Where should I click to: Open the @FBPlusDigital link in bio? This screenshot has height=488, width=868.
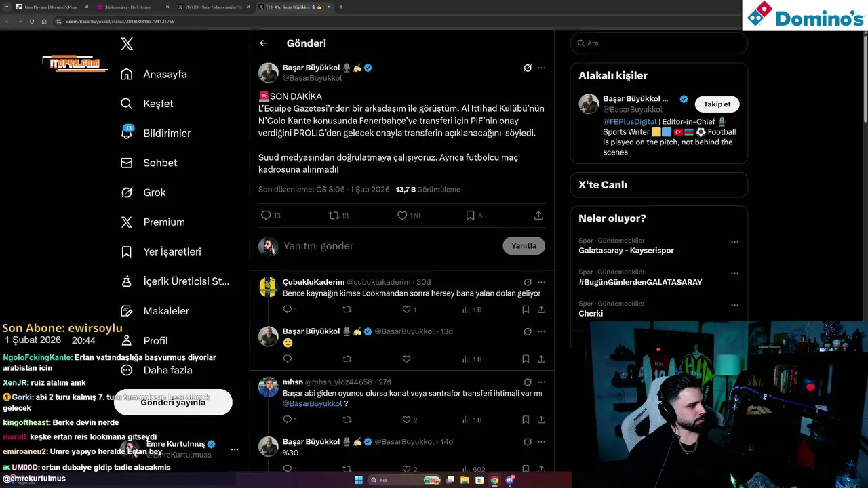[x=630, y=122]
